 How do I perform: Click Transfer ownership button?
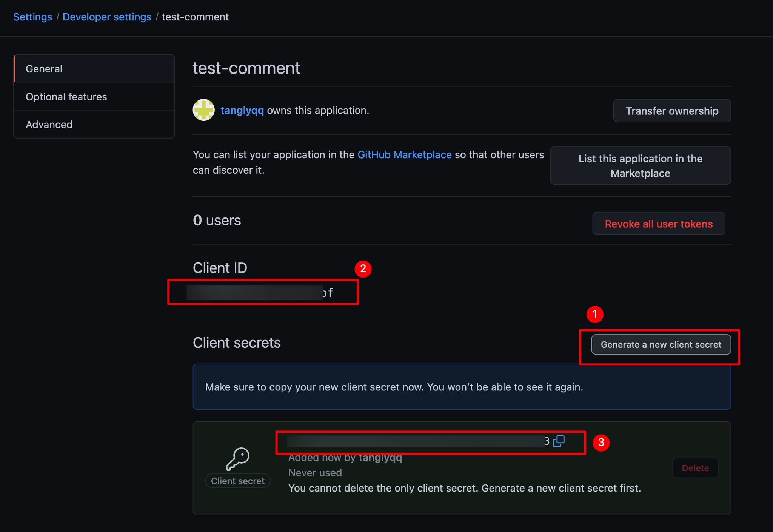[672, 111]
